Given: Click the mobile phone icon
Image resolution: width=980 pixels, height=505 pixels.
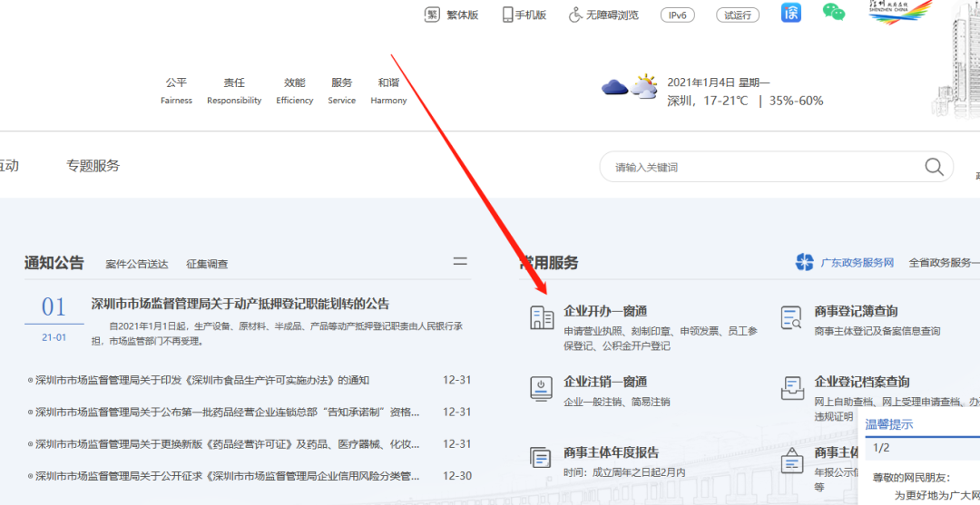Looking at the screenshot, I should pos(507,15).
